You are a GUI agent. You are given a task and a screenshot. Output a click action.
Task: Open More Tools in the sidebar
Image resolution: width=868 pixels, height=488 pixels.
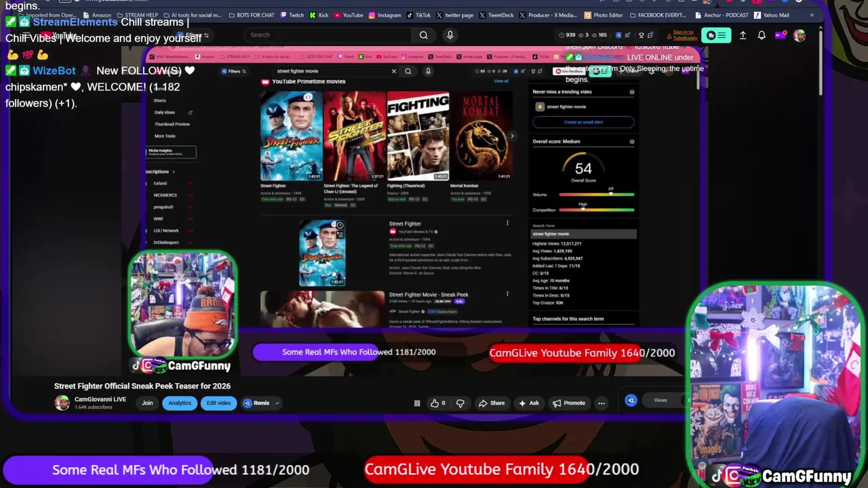[165, 136]
